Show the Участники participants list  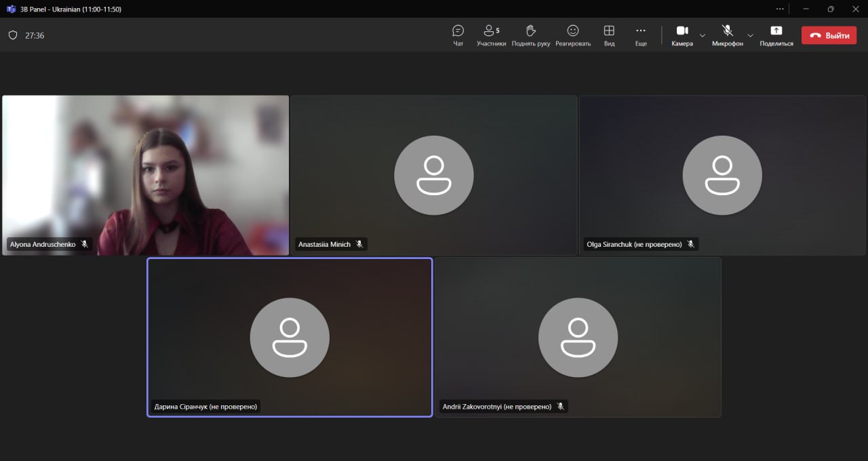point(491,35)
